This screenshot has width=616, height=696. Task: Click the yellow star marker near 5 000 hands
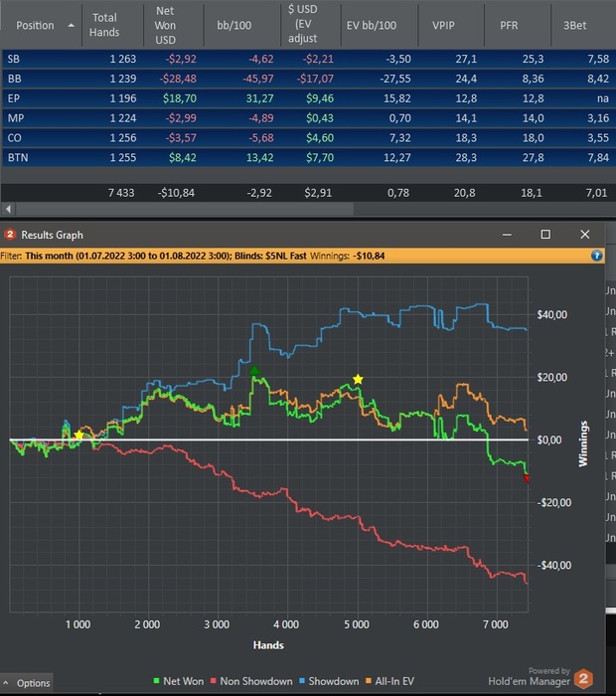(x=358, y=379)
